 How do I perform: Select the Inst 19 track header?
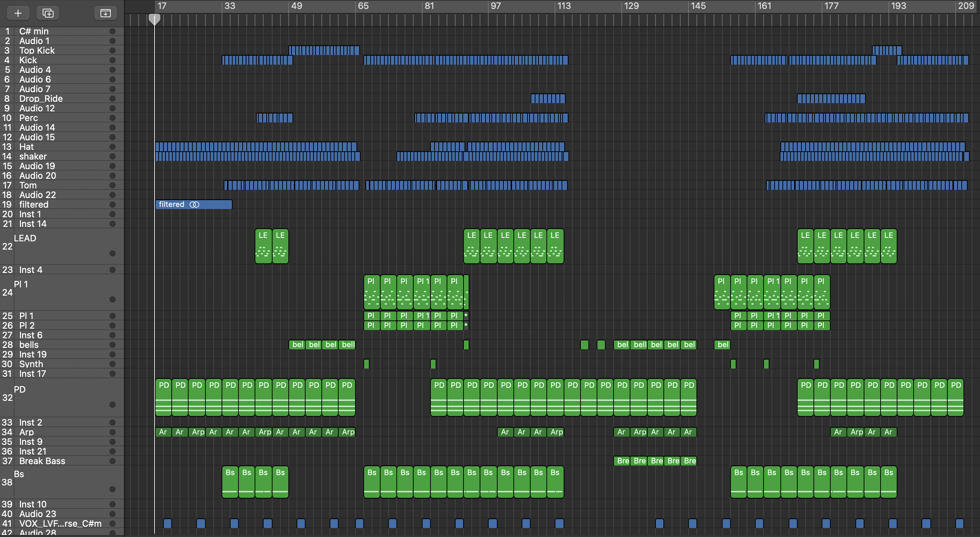click(x=62, y=354)
